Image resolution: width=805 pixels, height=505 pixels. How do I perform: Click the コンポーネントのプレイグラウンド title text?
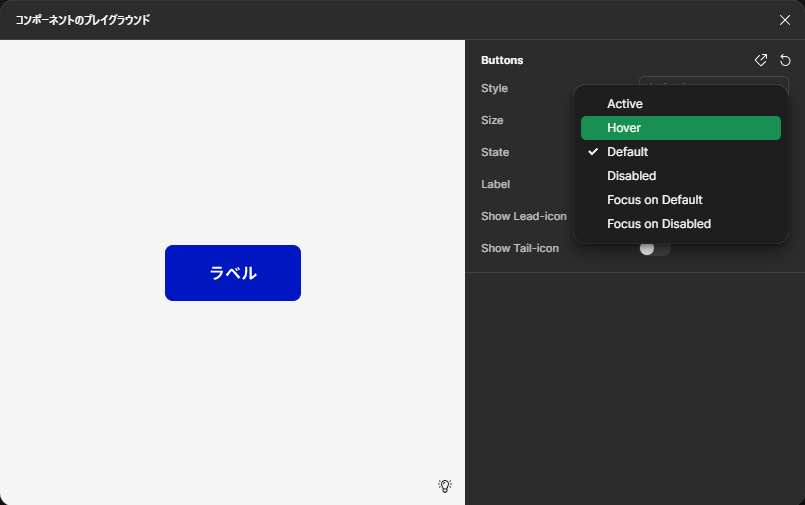click(82, 20)
